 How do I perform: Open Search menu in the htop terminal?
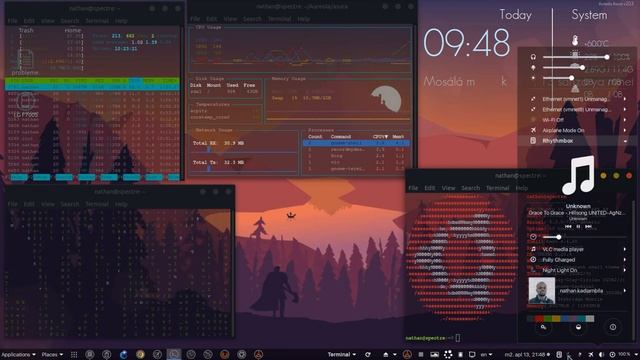[70, 20]
